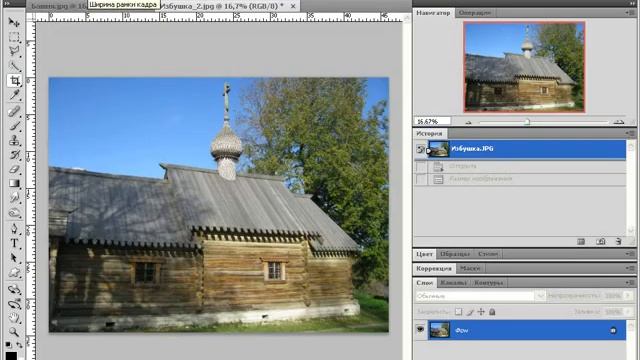Screen dimensions: 640x360
Task: Switch to the Маски tab
Action: tap(470, 268)
